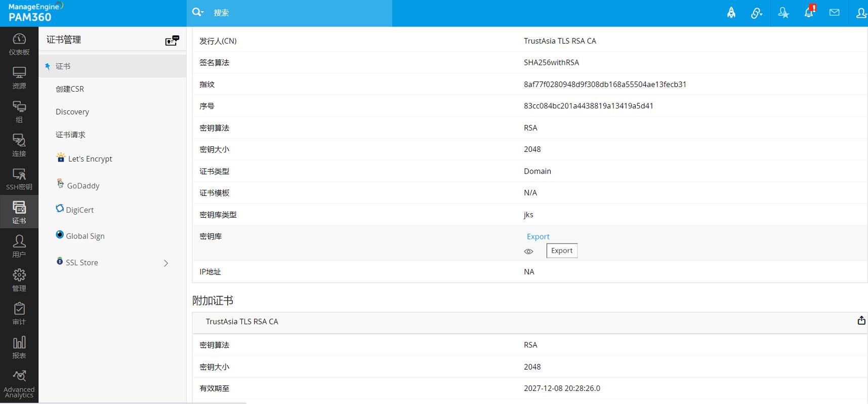
Task: Click the jks keystore type value
Action: point(528,215)
